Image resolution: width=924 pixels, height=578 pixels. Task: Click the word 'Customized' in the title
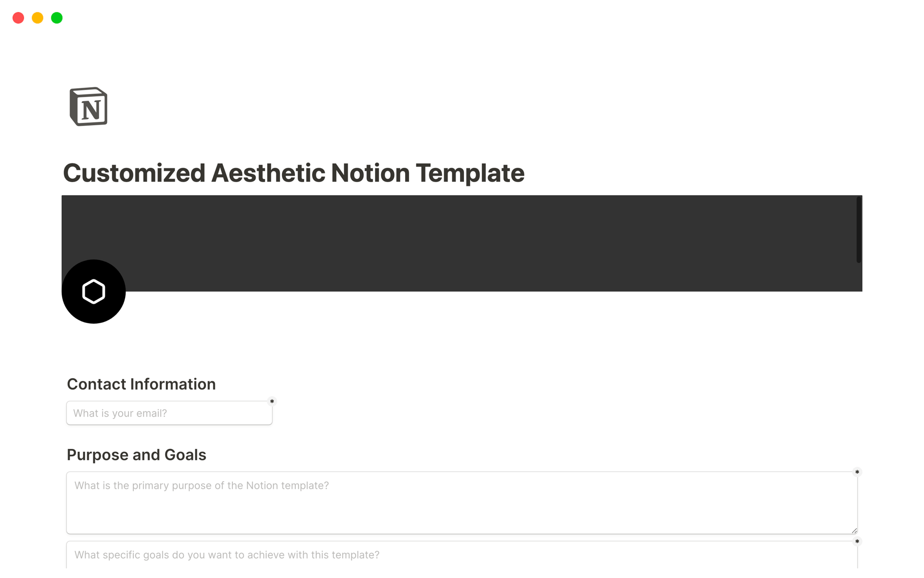pyautogui.click(x=134, y=173)
